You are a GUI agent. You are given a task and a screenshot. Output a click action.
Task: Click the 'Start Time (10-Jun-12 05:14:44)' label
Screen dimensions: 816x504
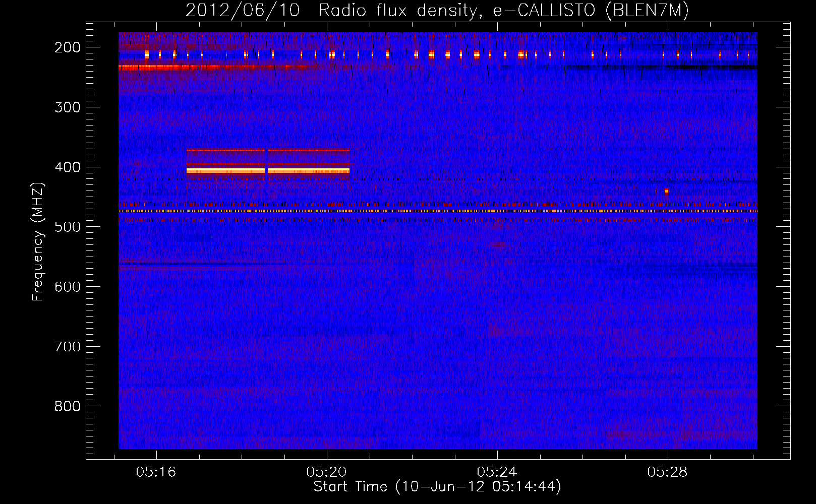tap(437, 487)
